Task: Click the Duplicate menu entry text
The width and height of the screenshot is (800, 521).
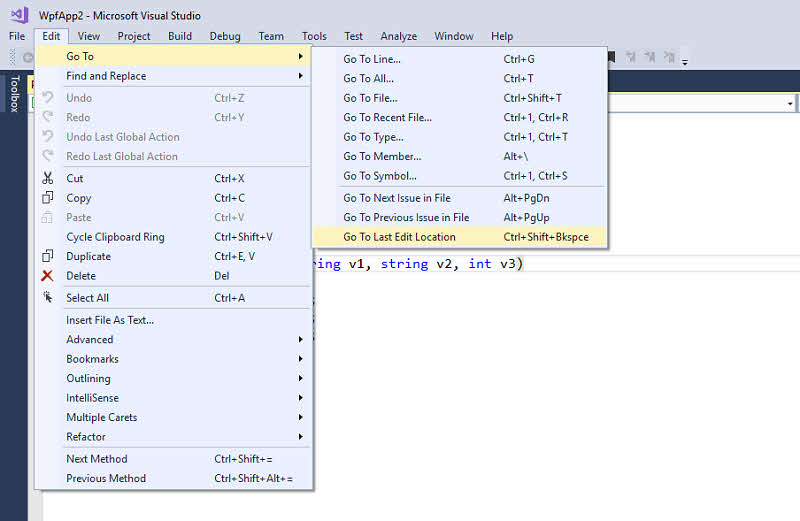Action: click(88, 256)
